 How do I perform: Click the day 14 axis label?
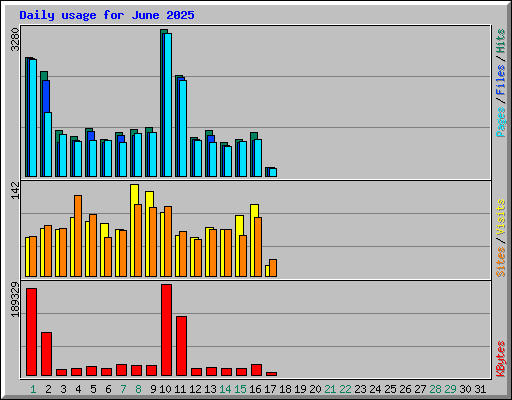point(225,389)
